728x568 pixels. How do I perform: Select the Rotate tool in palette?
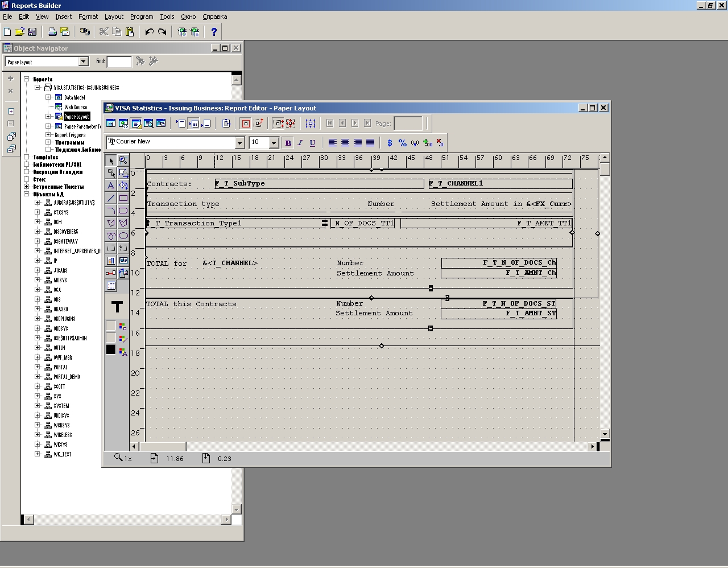pyautogui.click(x=123, y=186)
